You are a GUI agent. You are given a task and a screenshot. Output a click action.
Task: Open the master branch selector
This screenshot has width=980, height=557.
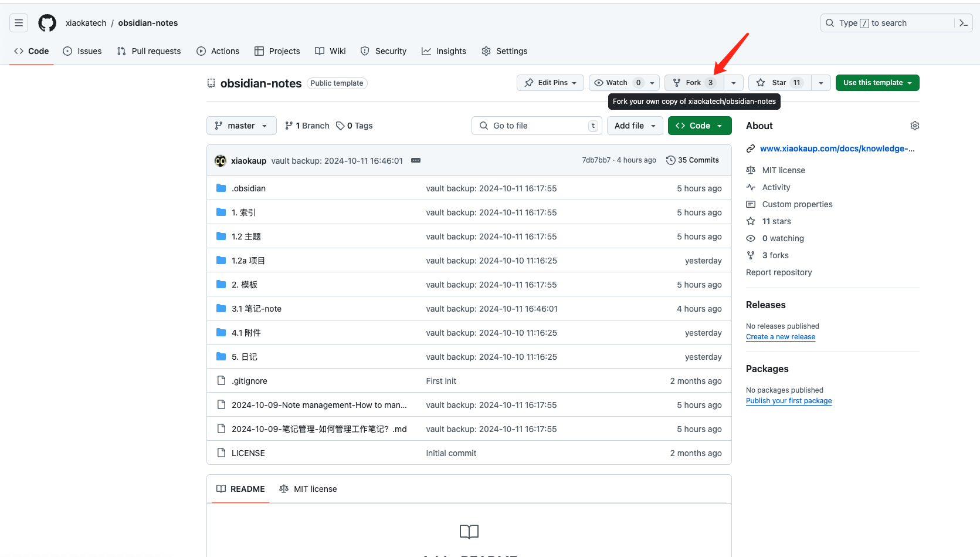(242, 126)
